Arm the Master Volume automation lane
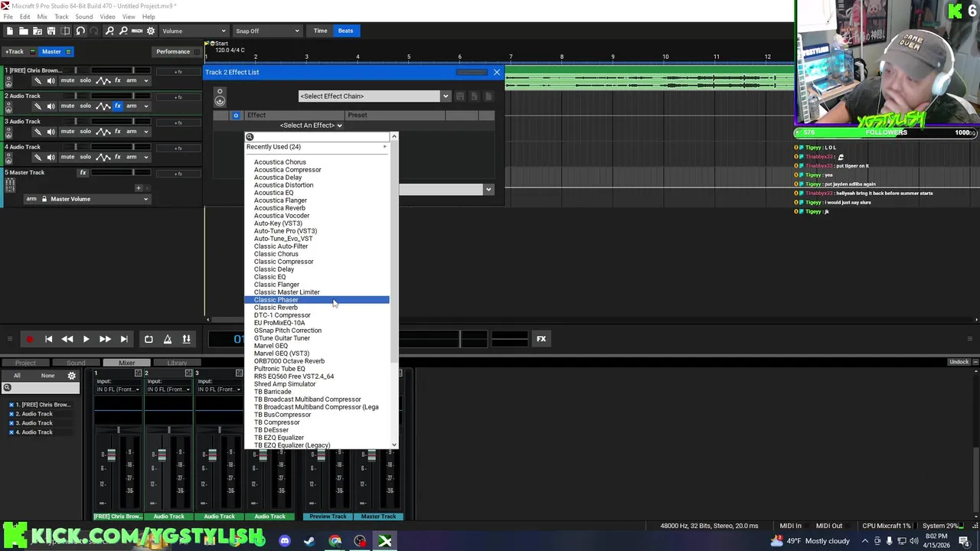Viewport: 980px width, 551px height. point(31,199)
